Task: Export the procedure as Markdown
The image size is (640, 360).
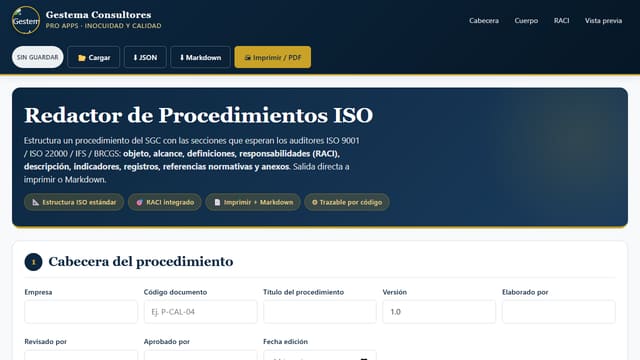Action: click(x=200, y=58)
